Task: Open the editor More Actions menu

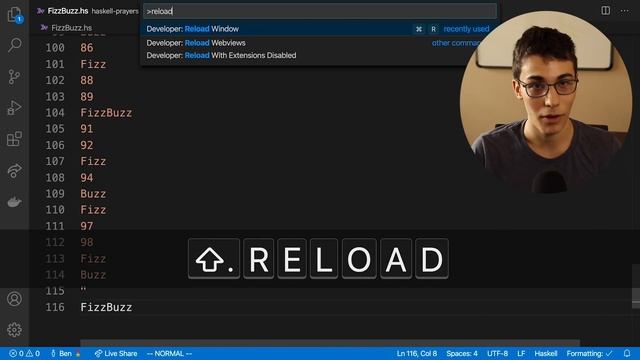Action: coord(624,11)
